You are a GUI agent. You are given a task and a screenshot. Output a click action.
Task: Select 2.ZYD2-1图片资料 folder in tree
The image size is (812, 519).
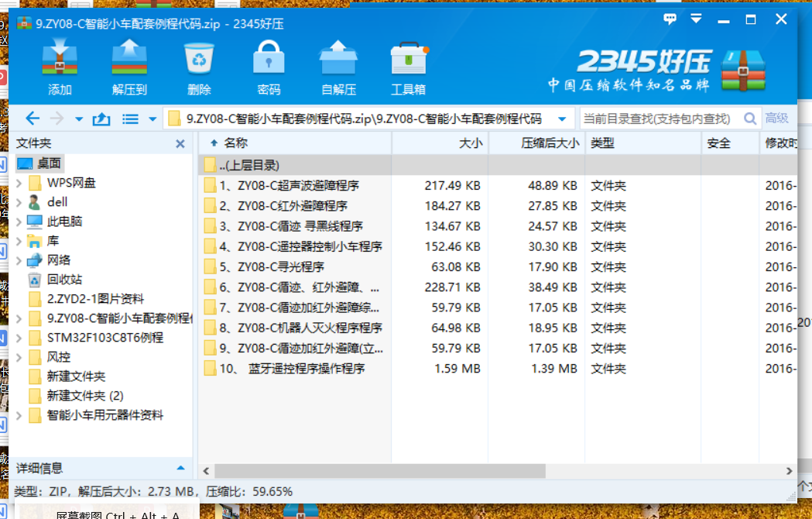point(95,299)
